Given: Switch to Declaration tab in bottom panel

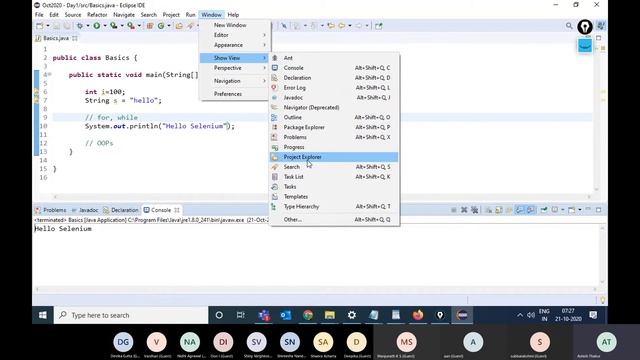Looking at the screenshot, I should pyautogui.click(x=121, y=210).
